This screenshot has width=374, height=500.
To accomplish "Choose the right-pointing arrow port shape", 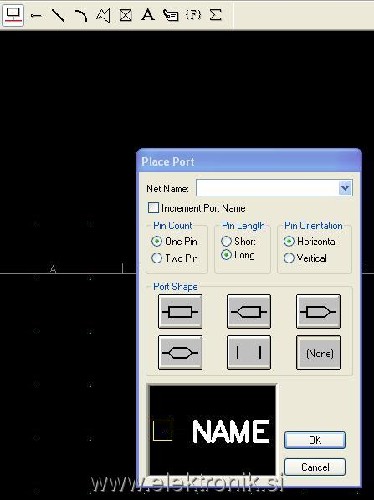I will (318, 312).
